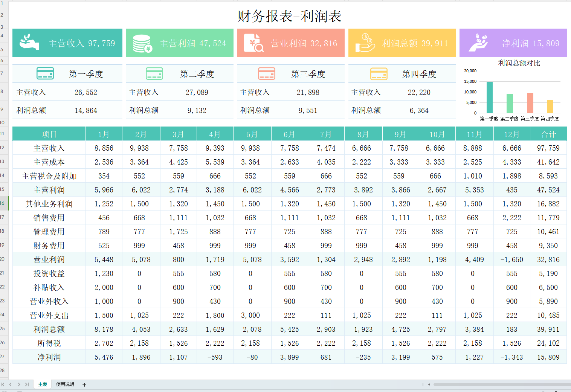Click the horizontal scrollbar at the bottom
This screenshot has height=392, width=571.
[502, 384]
